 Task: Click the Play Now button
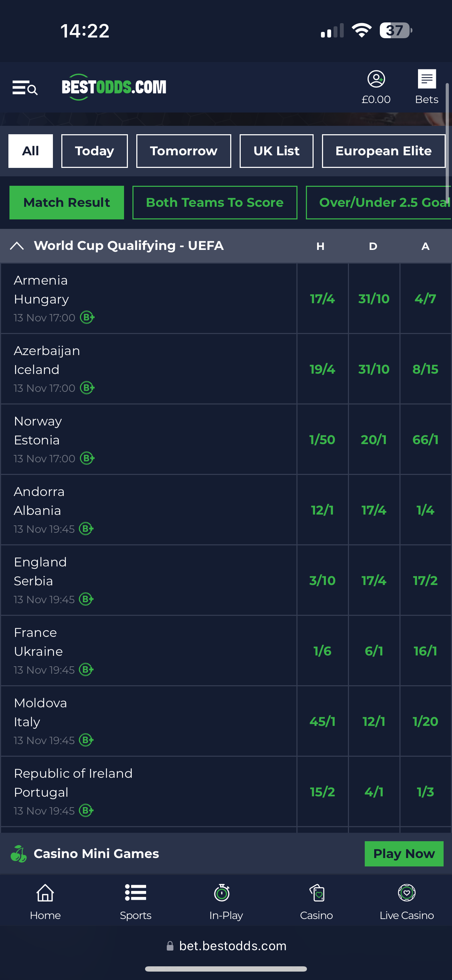pos(404,854)
